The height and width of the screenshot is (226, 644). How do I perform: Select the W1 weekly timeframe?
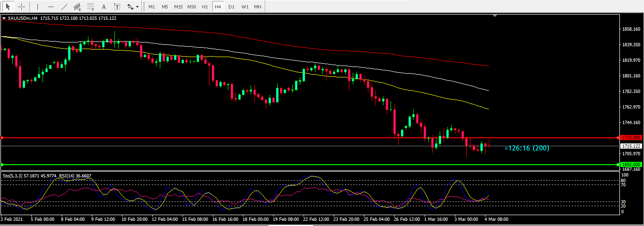244,7
